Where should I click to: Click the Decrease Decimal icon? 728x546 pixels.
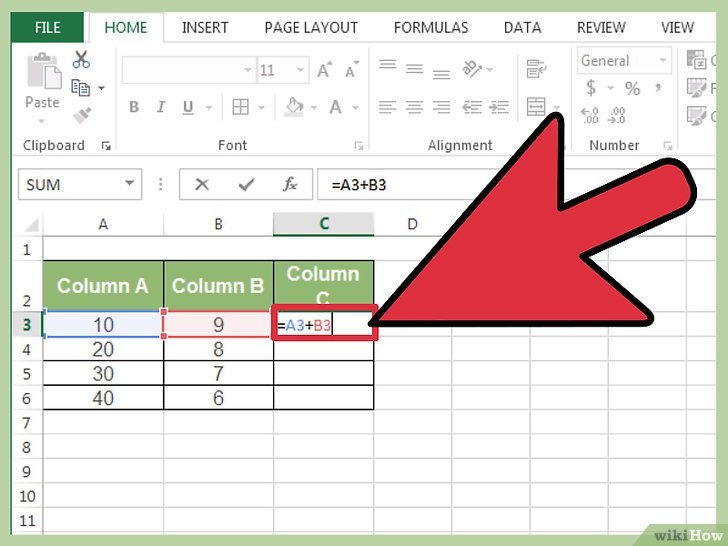617,115
